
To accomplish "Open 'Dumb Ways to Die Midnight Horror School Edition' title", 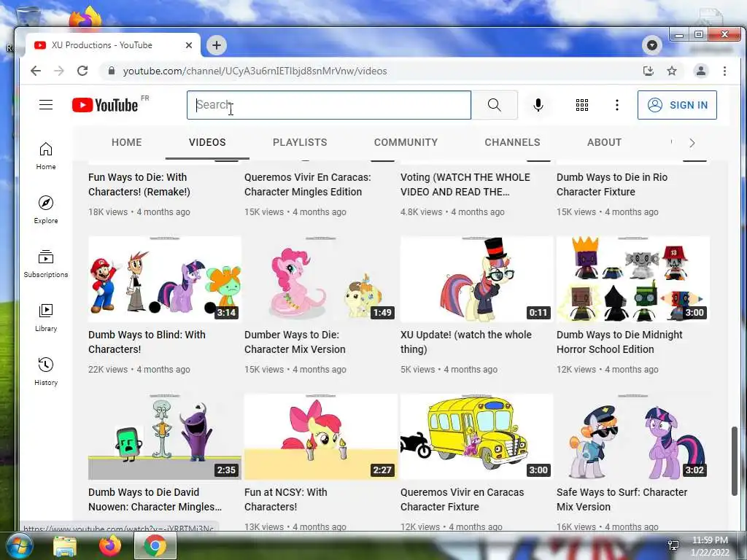I will (619, 342).
